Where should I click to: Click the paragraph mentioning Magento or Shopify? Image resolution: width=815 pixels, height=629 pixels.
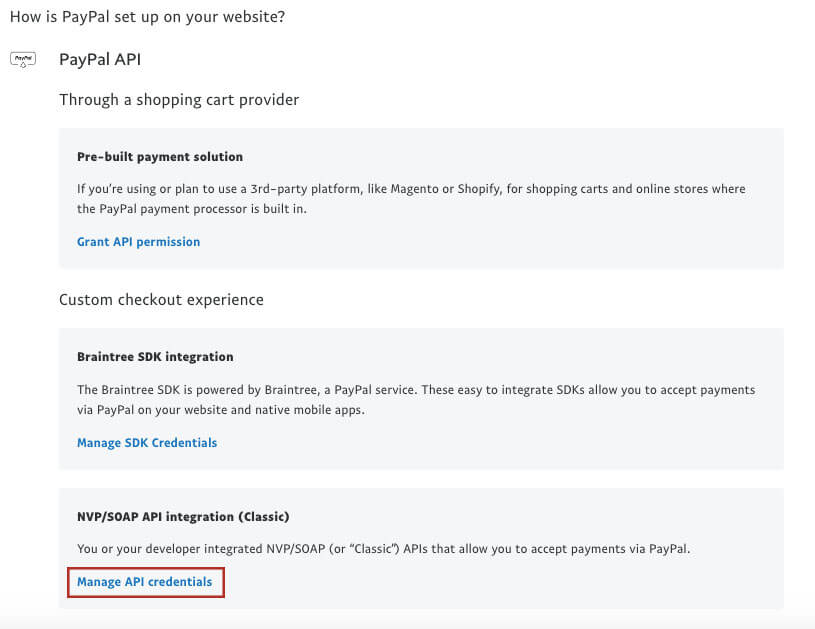pyautogui.click(x=411, y=199)
